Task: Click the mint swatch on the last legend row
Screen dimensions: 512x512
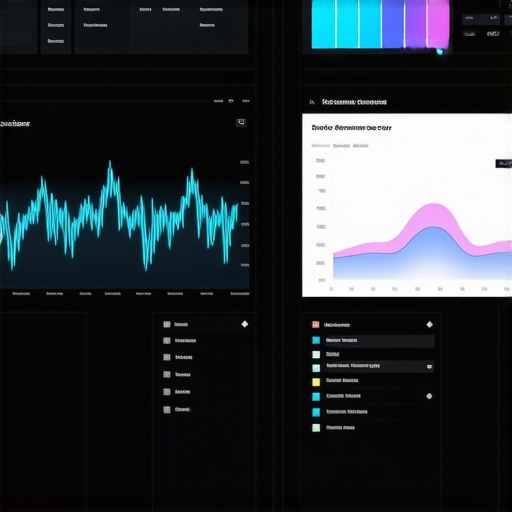Action: [x=316, y=428]
